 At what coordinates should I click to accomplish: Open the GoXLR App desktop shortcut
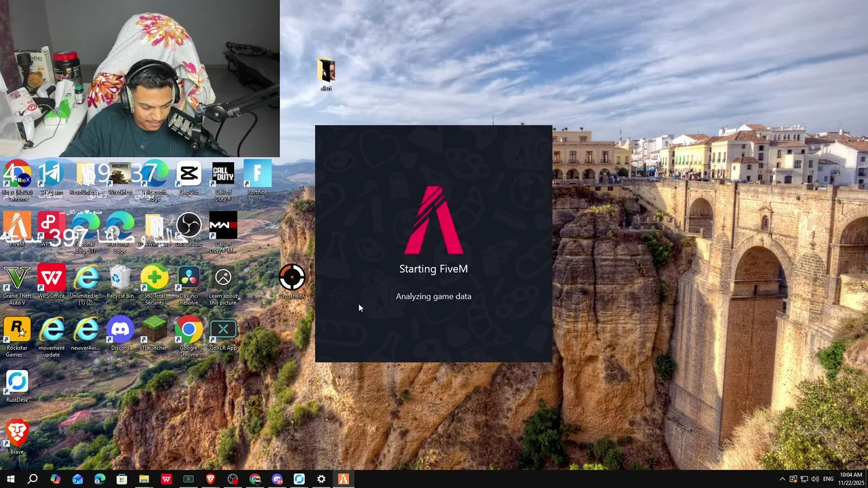(x=223, y=333)
